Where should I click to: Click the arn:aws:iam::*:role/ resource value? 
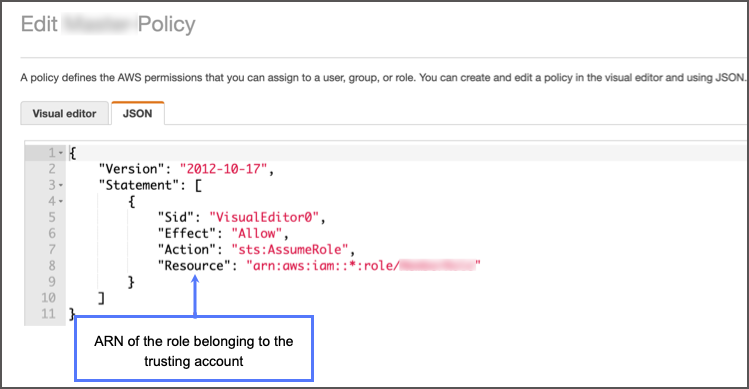pyautogui.click(x=363, y=266)
